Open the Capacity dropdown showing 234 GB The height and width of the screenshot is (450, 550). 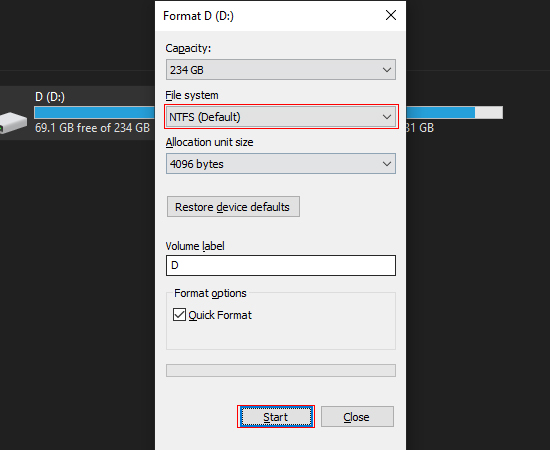click(x=281, y=70)
